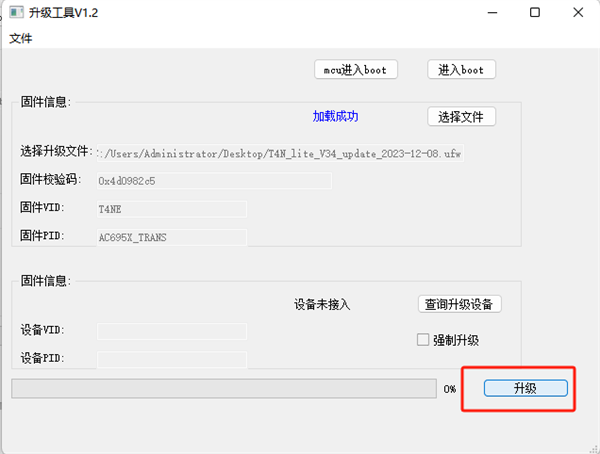Click the upgrade progress bar
The image size is (600, 454).
point(223,388)
